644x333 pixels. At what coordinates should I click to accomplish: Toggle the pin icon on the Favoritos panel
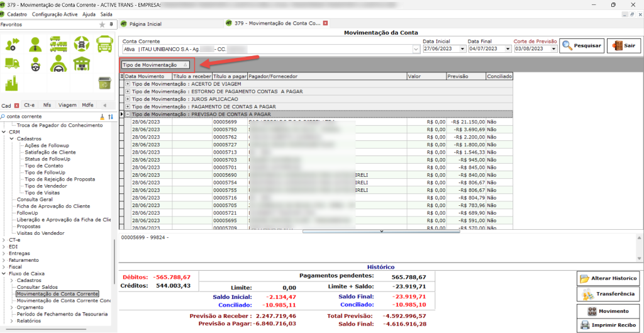tap(111, 25)
